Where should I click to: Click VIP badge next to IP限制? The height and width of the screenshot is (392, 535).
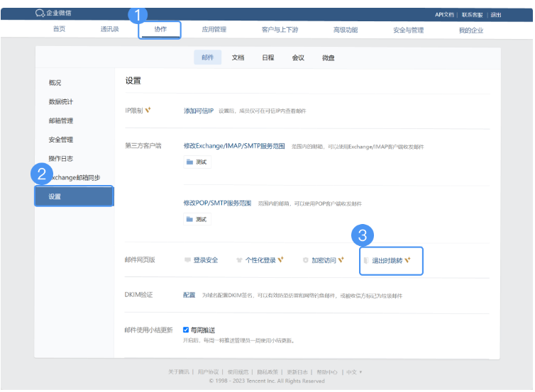pyautogui.click(x=148, y=111)
